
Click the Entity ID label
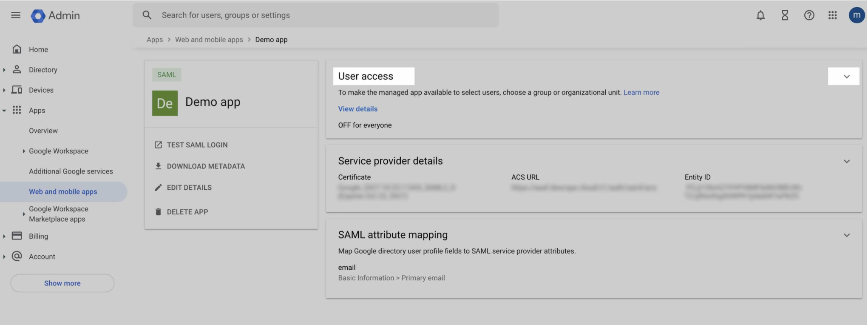pyautogui.click(x=698, y=177)
